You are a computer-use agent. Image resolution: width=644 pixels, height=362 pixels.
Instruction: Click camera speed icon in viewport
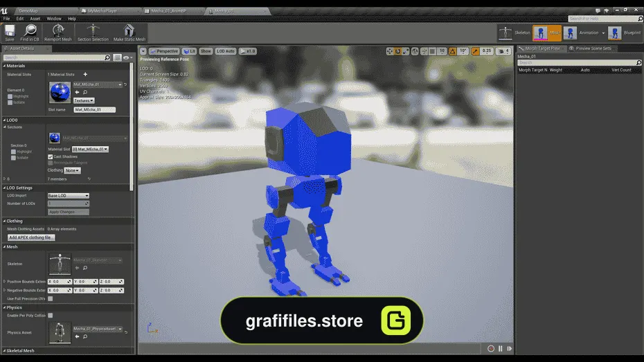[503, 51]
